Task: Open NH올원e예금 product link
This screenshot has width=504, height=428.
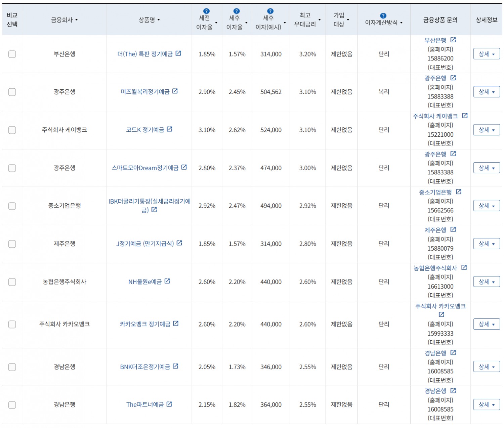Action: tap(145, 282)
